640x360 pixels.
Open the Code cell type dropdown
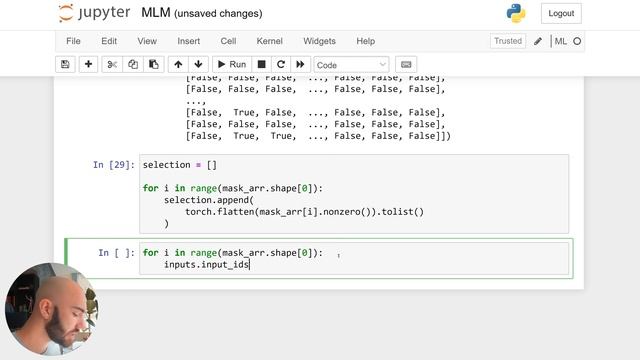pos(351,65)
